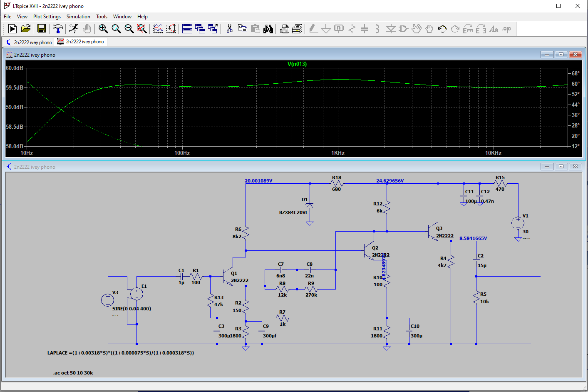Viewport: 588px width, 392px height.
Task: Click the Place Component gate icon
Action: pos(403,29)
